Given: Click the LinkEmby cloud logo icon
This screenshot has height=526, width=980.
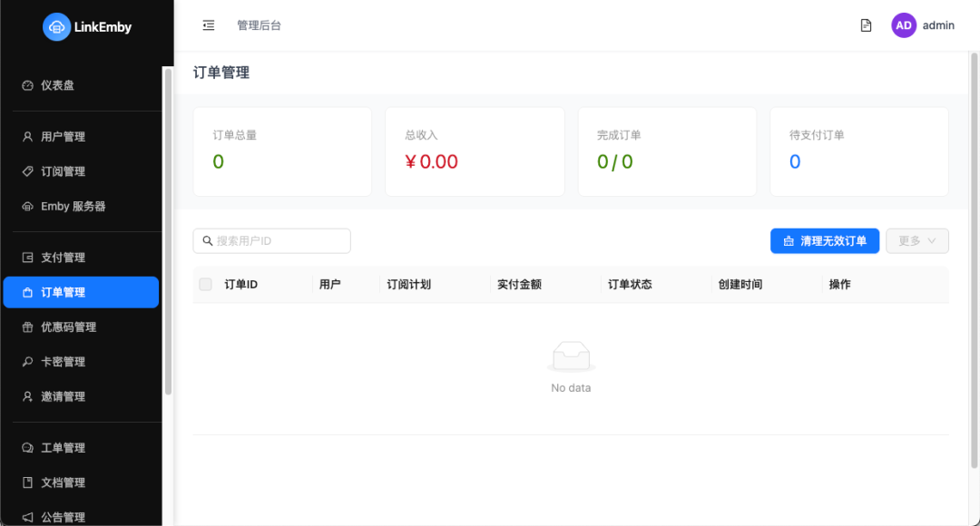Looking at the screenshot, I should (56, 27).
